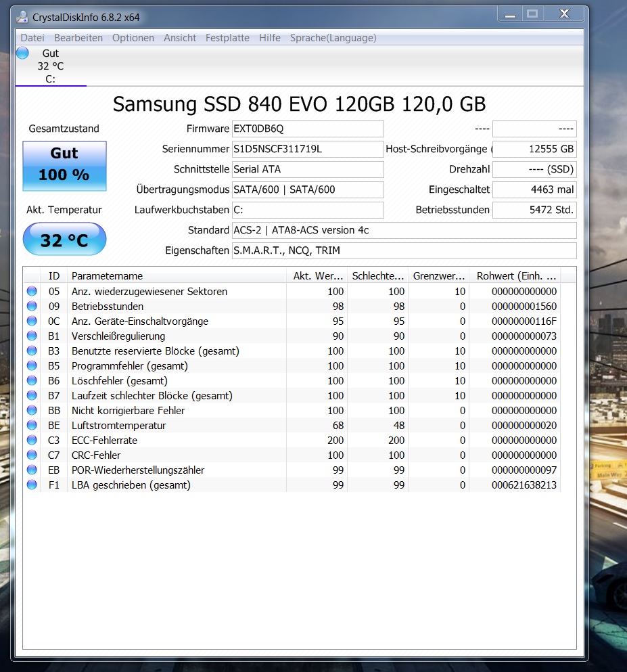Click the Betriebsstunden value 5472 Std.
Viewport: 627px width, 672px height.
(534, 210)
